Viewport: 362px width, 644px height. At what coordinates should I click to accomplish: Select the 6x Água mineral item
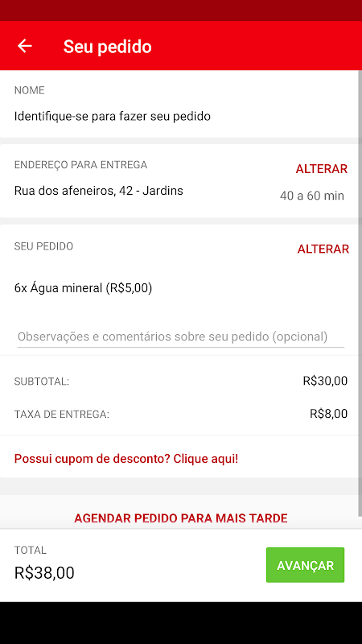click(84, 288)
